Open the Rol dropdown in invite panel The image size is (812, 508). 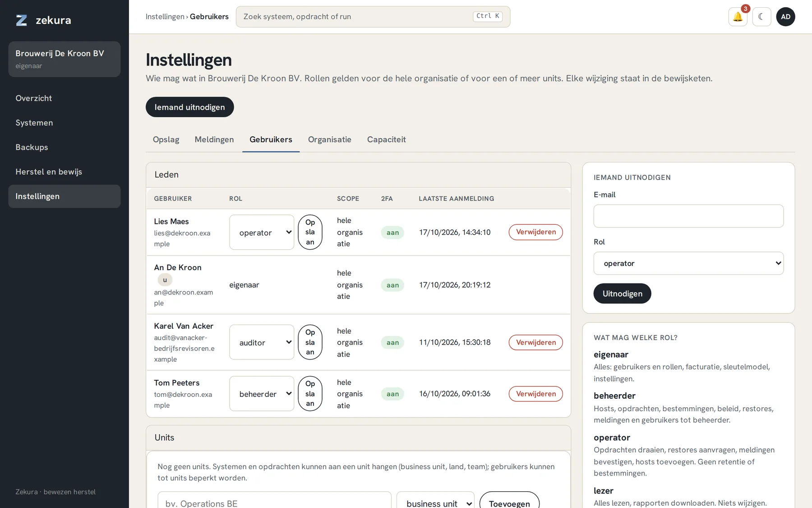click(x=688, y=263)
